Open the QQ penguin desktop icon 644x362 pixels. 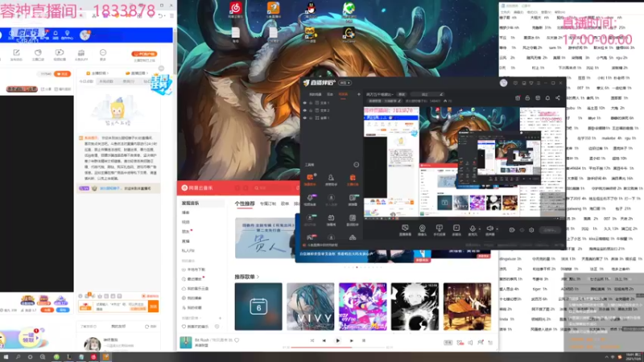[x=311, y=9]
